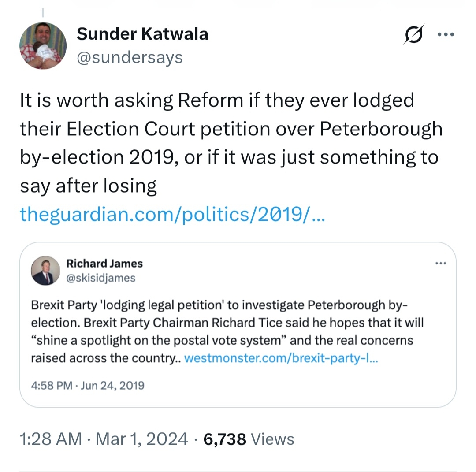This screenshot has height=472, width=476.
Task: Follow the theguardian.com politics link
Action: pos(172,214)
